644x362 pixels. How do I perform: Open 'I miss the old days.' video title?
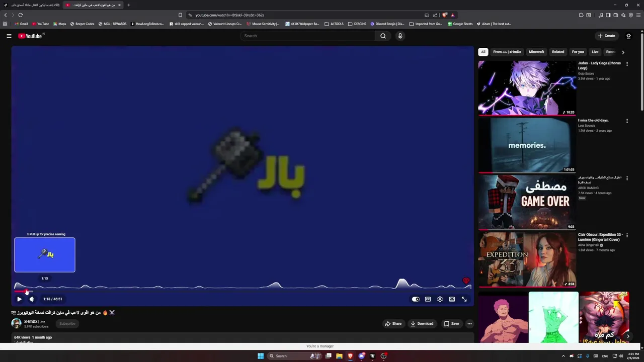(x=593, y=120)
